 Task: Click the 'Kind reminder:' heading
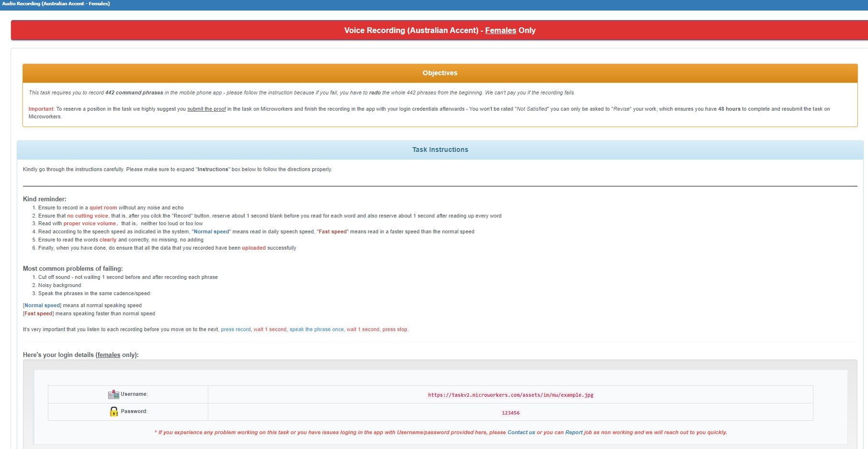(45, 199)
